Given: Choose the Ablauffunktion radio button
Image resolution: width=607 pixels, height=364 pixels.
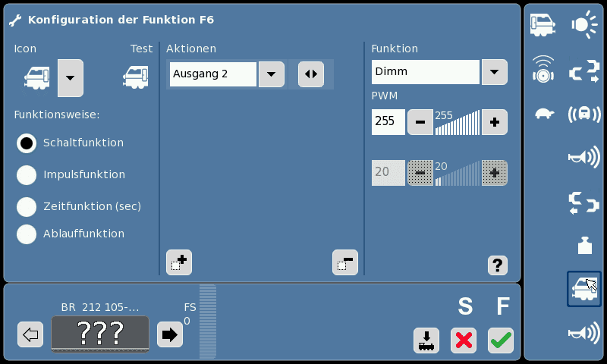Looking at the screenshot, I should coord(27,234).
